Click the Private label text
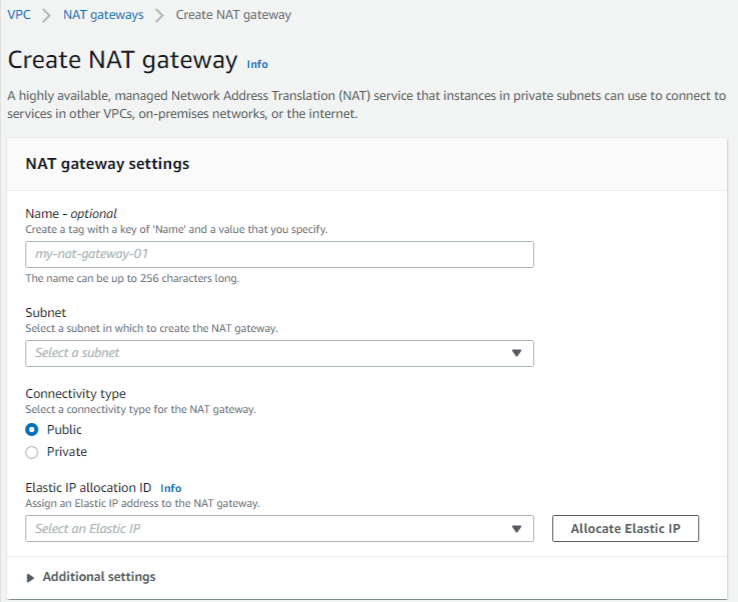This screenshot has width=738, height=602. coord(67,452)
